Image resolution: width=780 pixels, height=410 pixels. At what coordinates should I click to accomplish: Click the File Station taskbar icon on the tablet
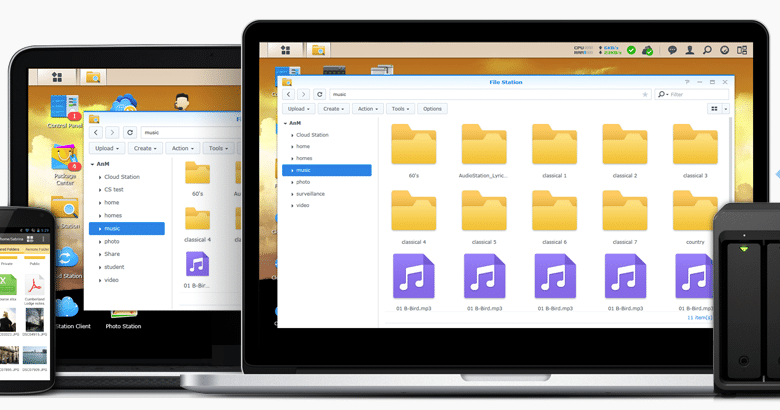[x=93, y=77]
